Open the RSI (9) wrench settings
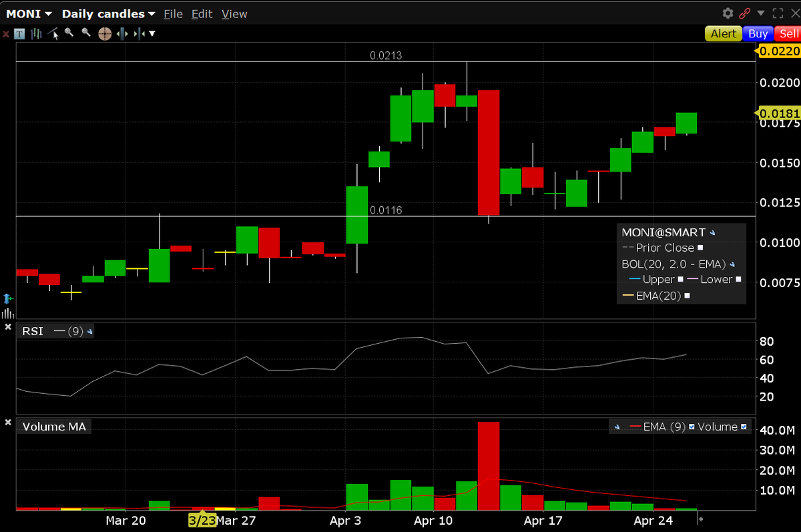The height and width of the screenshot is (532, 801). 89,331
